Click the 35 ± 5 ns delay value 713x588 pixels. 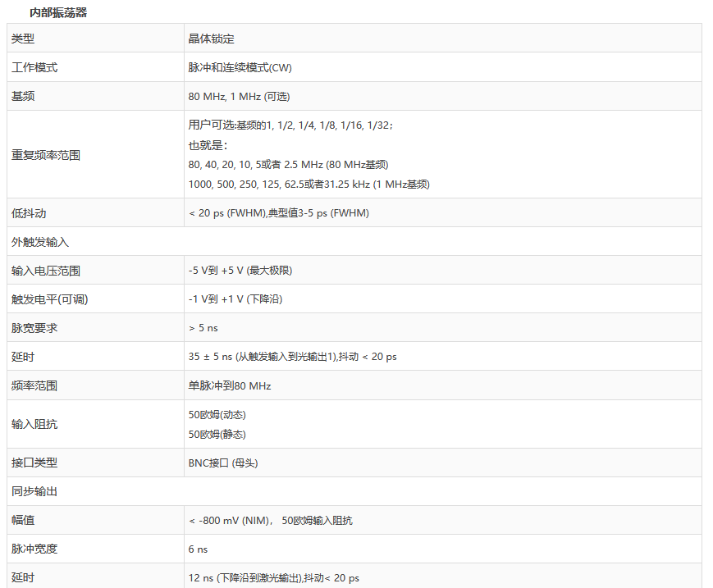click(292, 357)
